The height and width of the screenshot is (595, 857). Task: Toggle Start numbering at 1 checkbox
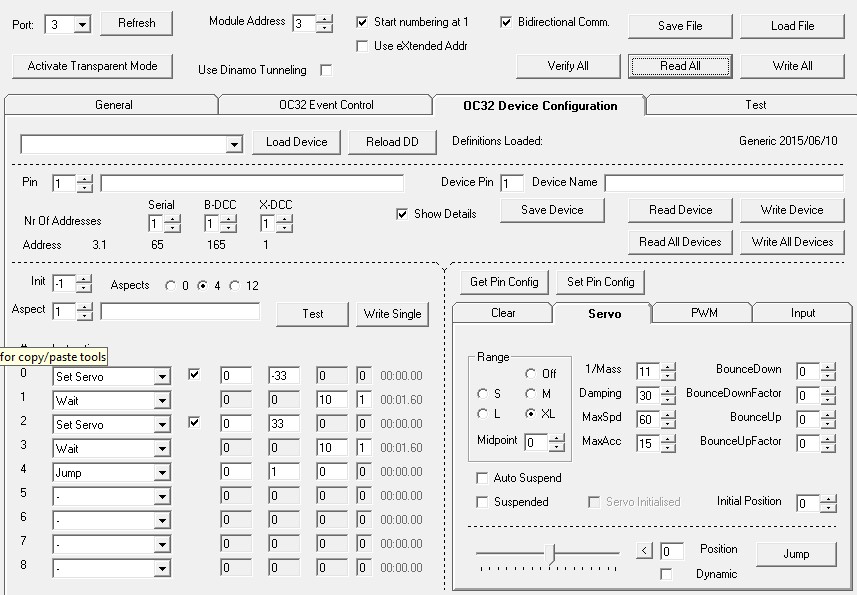362,22
